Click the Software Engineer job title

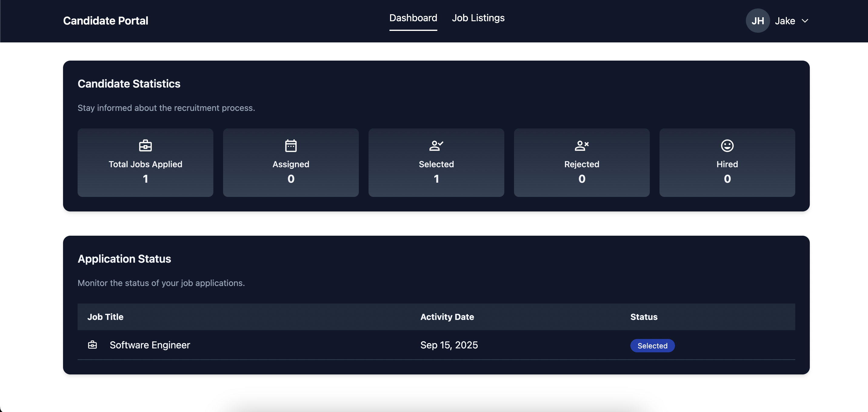[x=150, y=345]
